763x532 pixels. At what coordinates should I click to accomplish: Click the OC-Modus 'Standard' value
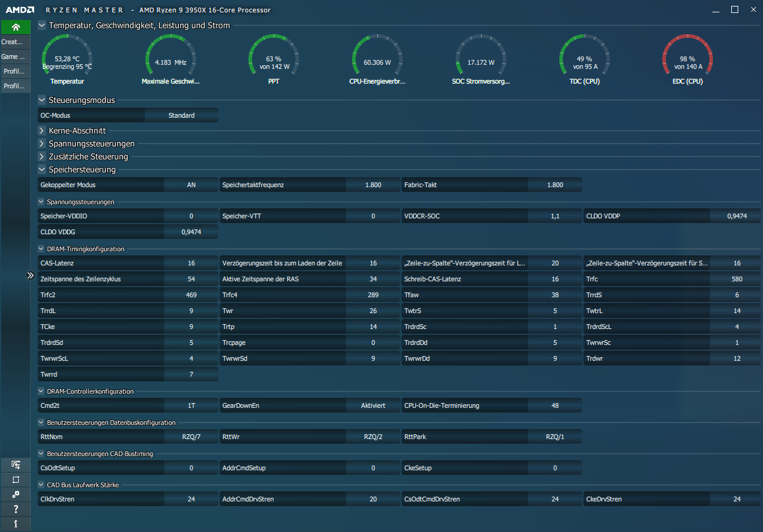pyautogui.click(x=181, y=115)
